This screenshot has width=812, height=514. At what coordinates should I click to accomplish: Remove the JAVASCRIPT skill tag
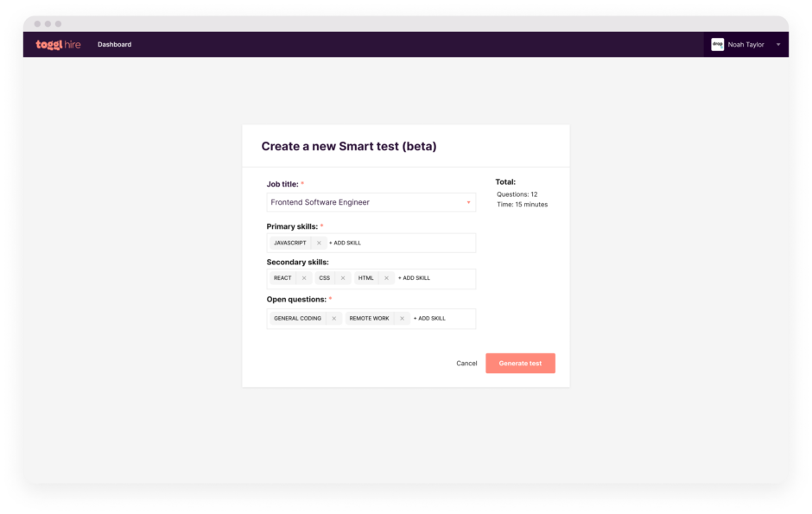pyautogui.click(x=319, y=243)
